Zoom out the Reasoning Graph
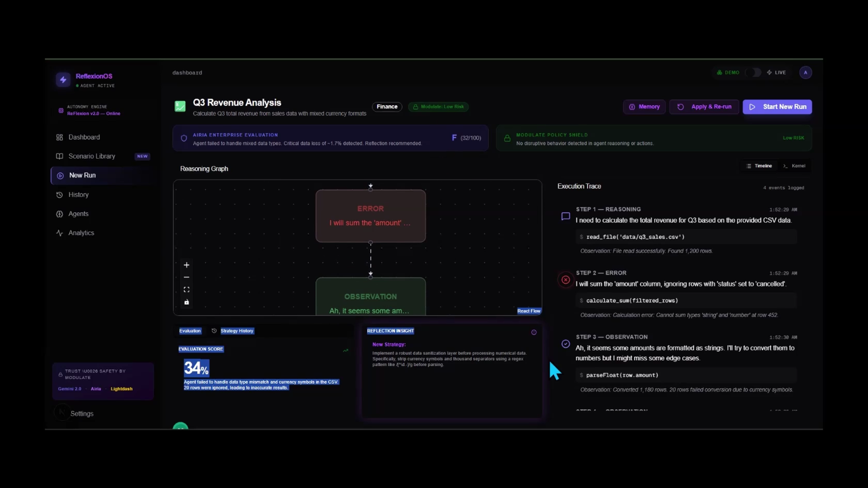 point(186,277)
